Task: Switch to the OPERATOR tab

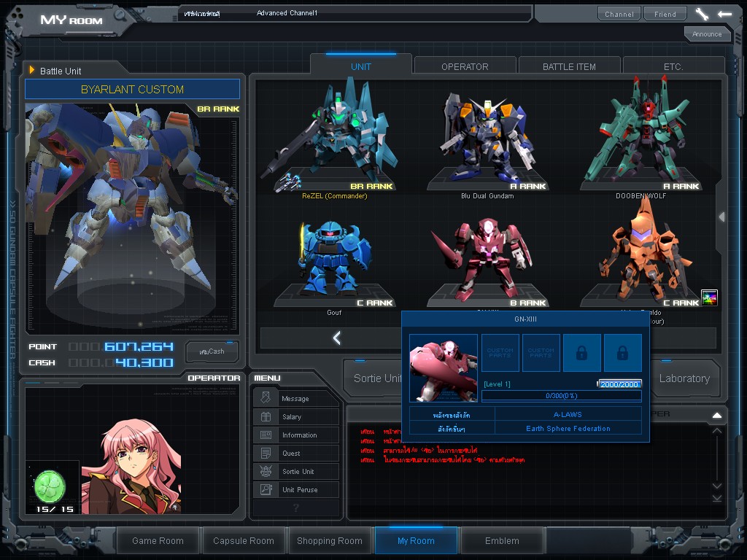Action: 465,66
